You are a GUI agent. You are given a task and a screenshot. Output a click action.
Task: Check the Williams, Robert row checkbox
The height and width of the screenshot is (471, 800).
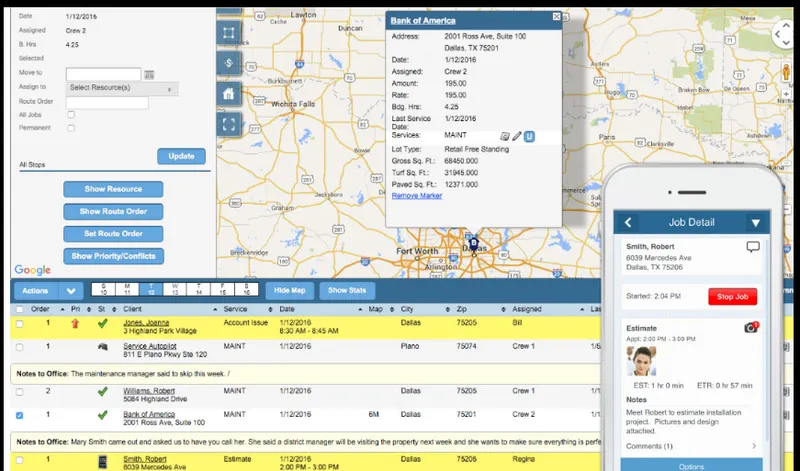tap(19, 392)
